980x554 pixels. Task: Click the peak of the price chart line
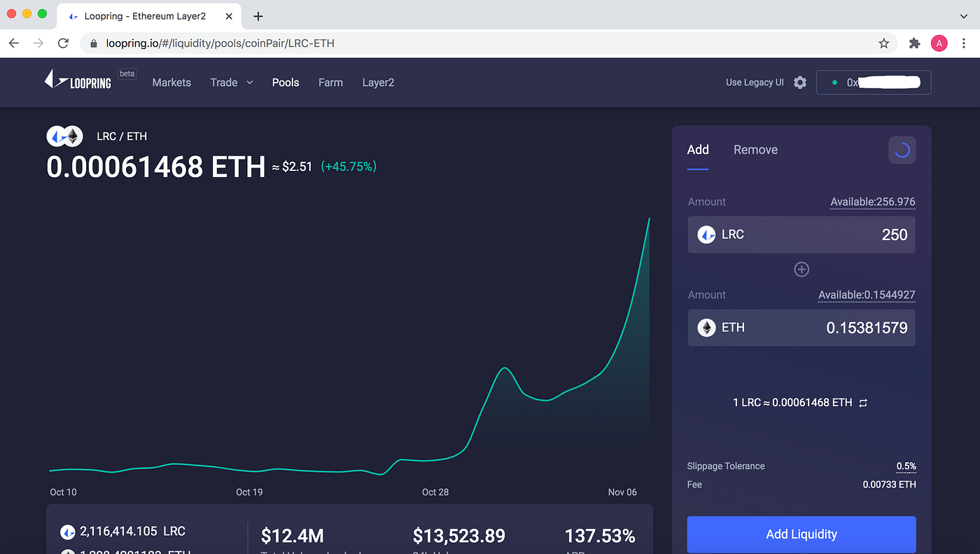[650, 219]
